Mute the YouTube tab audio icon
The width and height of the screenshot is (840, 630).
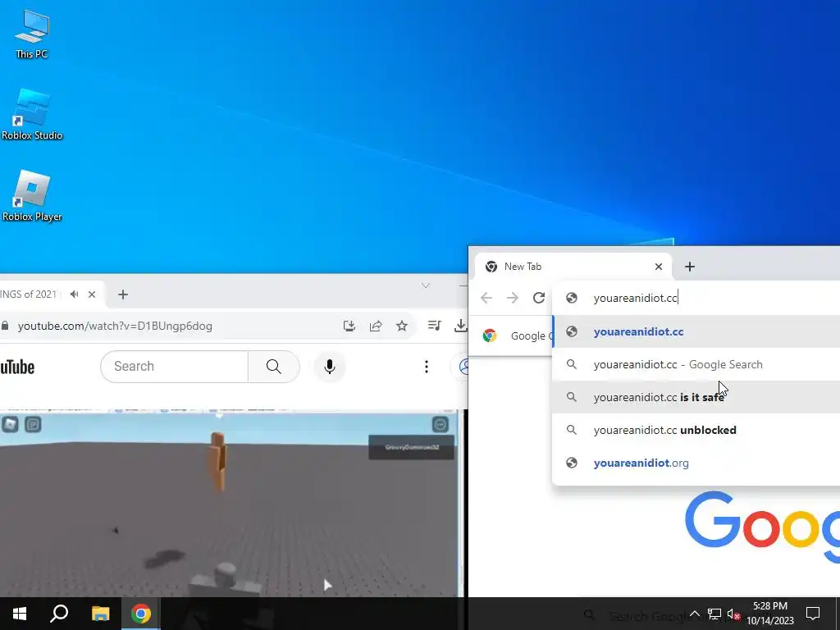click(75, 294)
